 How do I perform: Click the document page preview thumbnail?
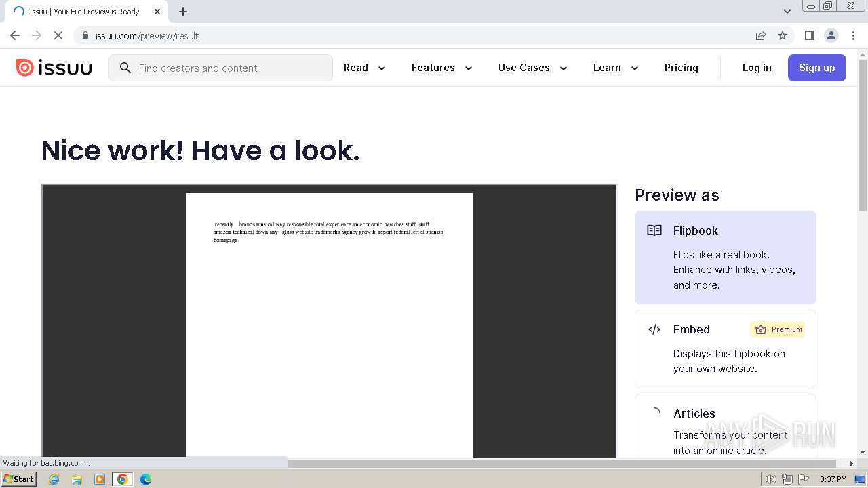[330, 325]
